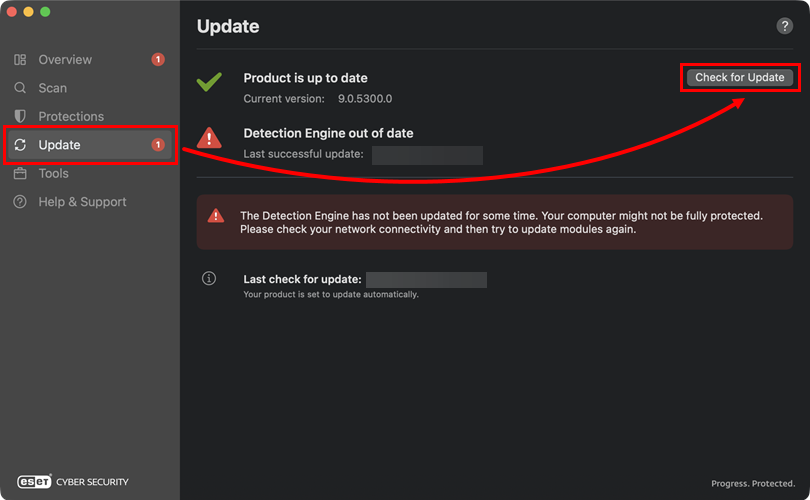Navigate to Help & Support
810x500 pixels.
coord(82,202)
